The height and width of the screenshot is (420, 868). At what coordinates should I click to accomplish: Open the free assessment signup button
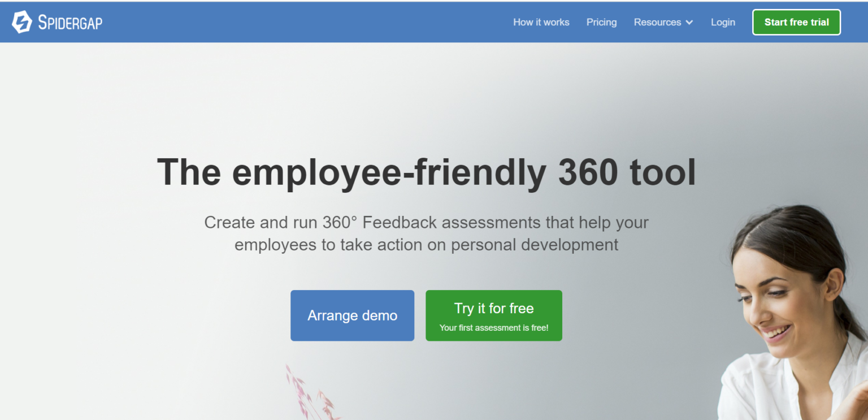[493, 315]
